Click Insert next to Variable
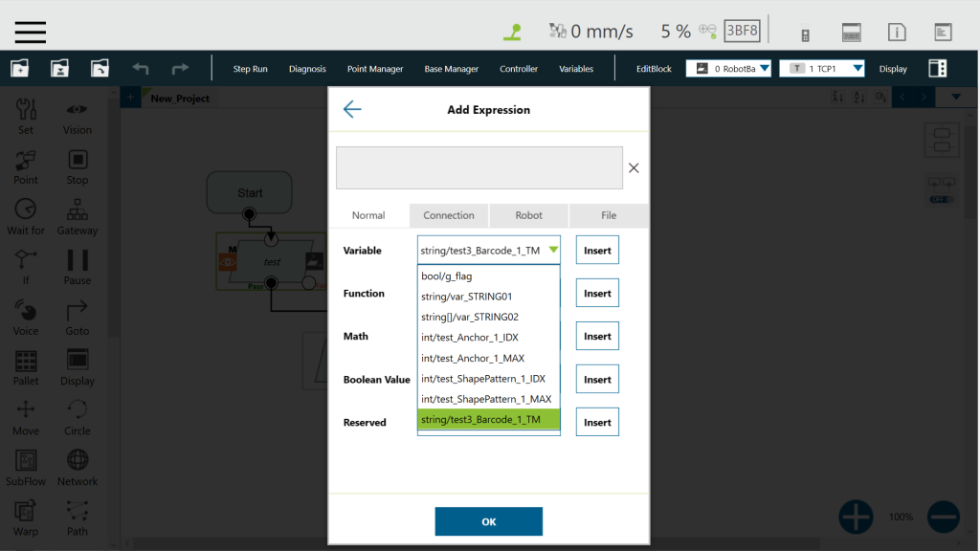The width and height of the screenshot is (980, 551). pos(597,251)
